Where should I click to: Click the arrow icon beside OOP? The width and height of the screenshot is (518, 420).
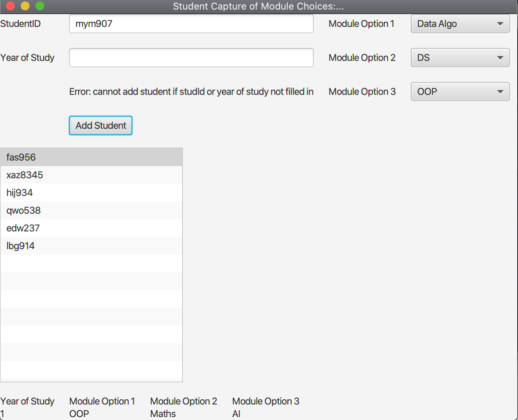coord(500,92)
